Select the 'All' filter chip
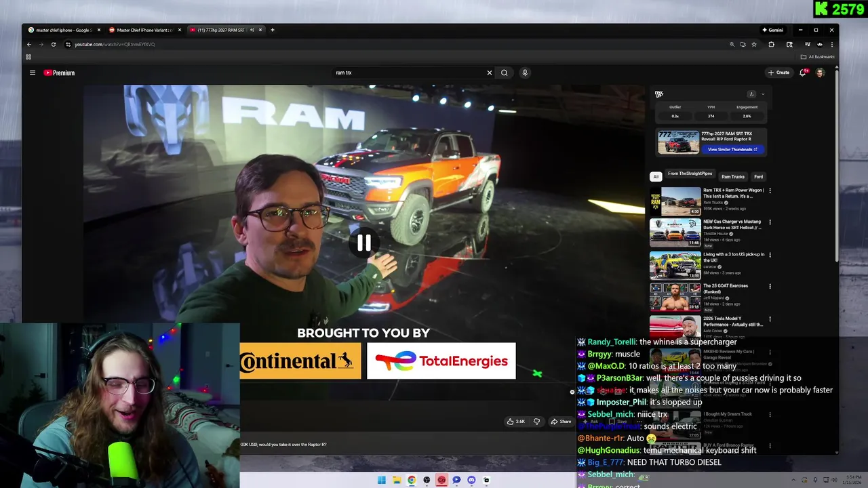The height and width of the screenshot is (488, 868). coord(656,177)
